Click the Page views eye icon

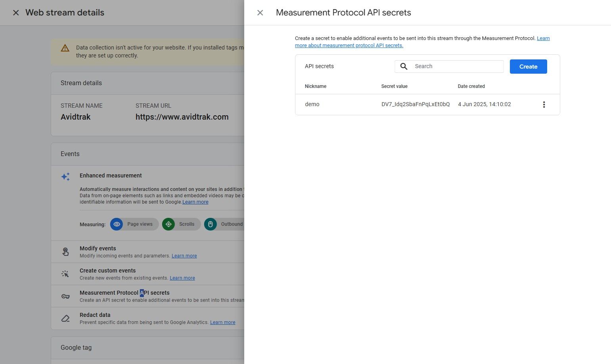coord(117,224)
